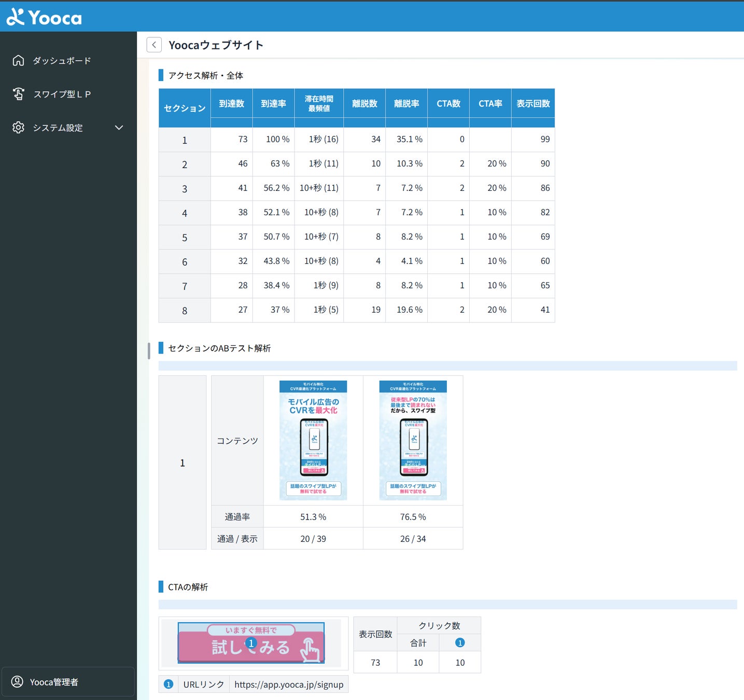This screenshot has height=700, width=744.
Task: Click the セクション column header
Action: [185, 108]
